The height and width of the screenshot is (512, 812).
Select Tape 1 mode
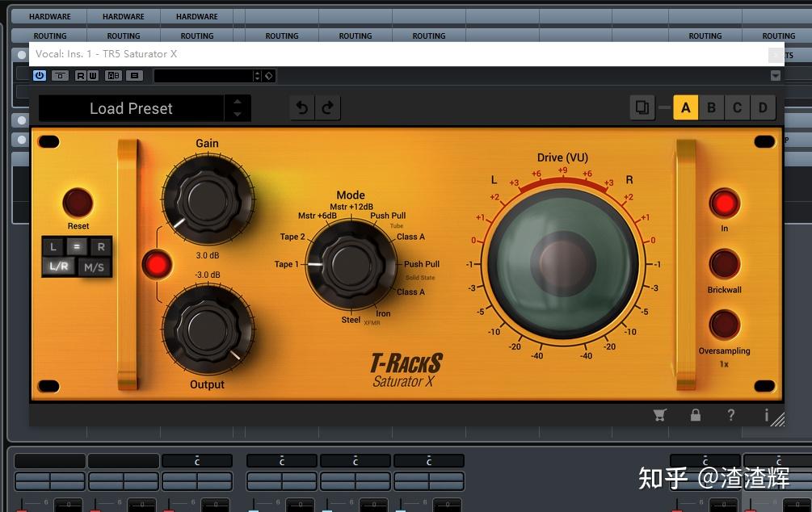pos(286,264)
